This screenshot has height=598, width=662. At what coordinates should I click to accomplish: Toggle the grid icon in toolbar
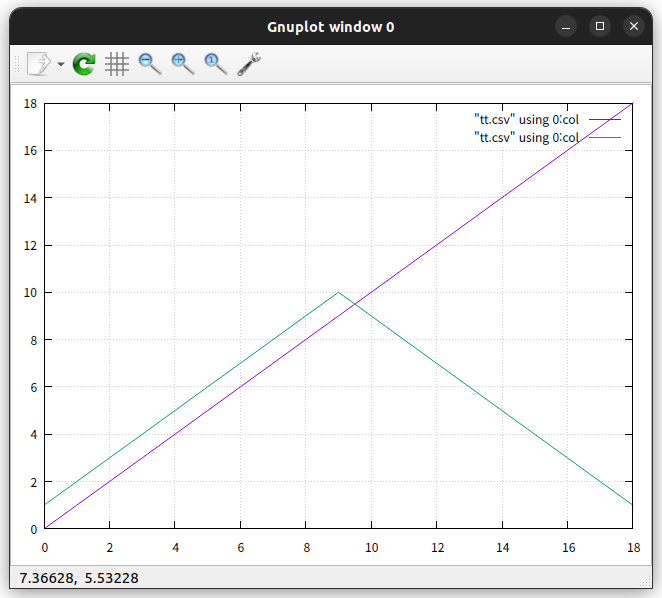click(x=117, y=64)
